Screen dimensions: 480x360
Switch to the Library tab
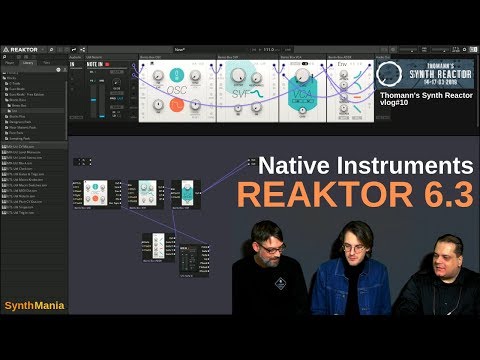tap(28, 63)
